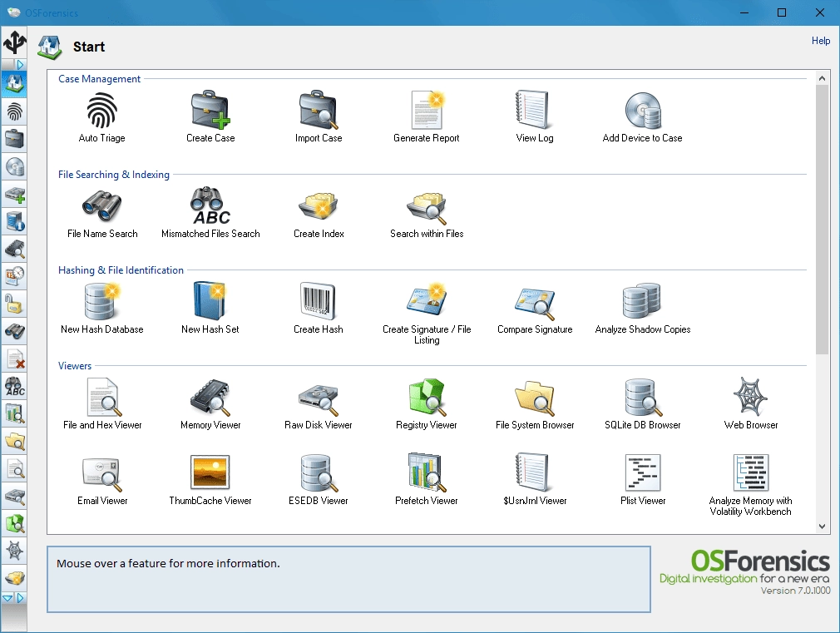Open Analyze Memory with Volatility Workbench

[x=750, y=486]
